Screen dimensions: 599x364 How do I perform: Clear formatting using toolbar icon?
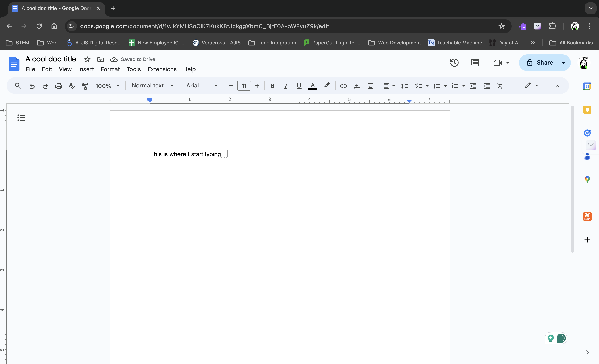500,86
